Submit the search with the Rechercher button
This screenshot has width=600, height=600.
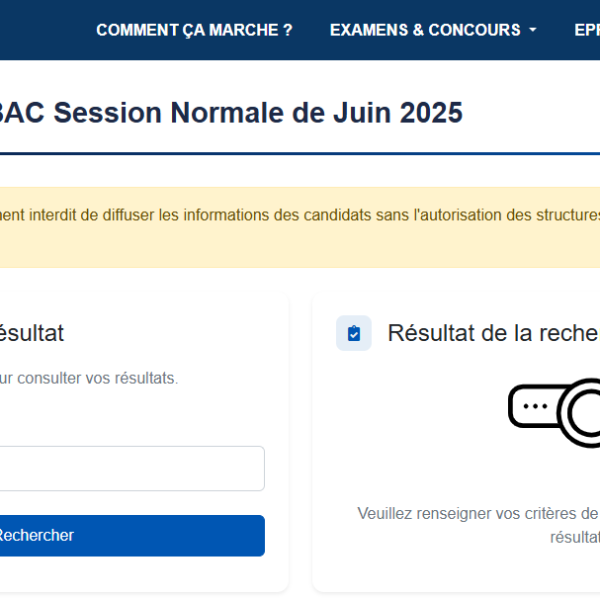(132, 535)
